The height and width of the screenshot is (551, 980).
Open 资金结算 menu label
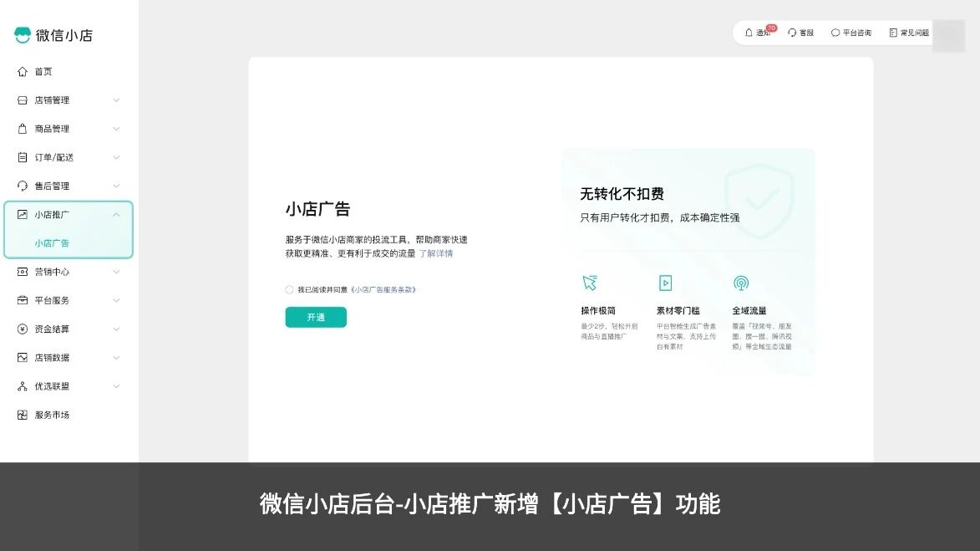[52, 329]
